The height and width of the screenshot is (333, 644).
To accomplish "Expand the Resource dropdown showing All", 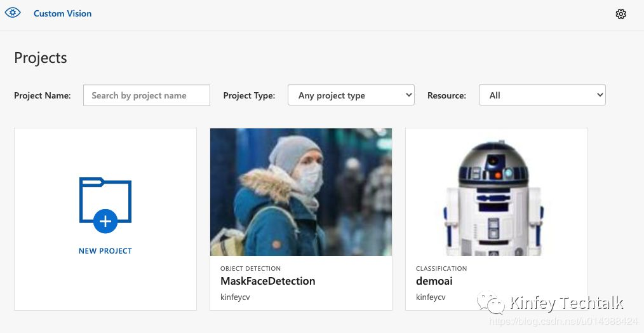I will click(542, 95).
